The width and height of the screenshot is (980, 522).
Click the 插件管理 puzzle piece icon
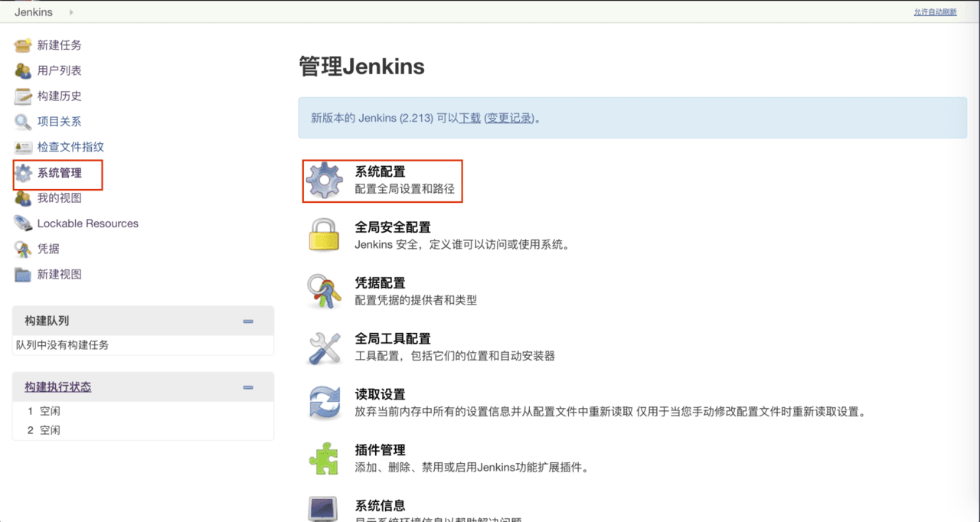[x=325, y=458]
